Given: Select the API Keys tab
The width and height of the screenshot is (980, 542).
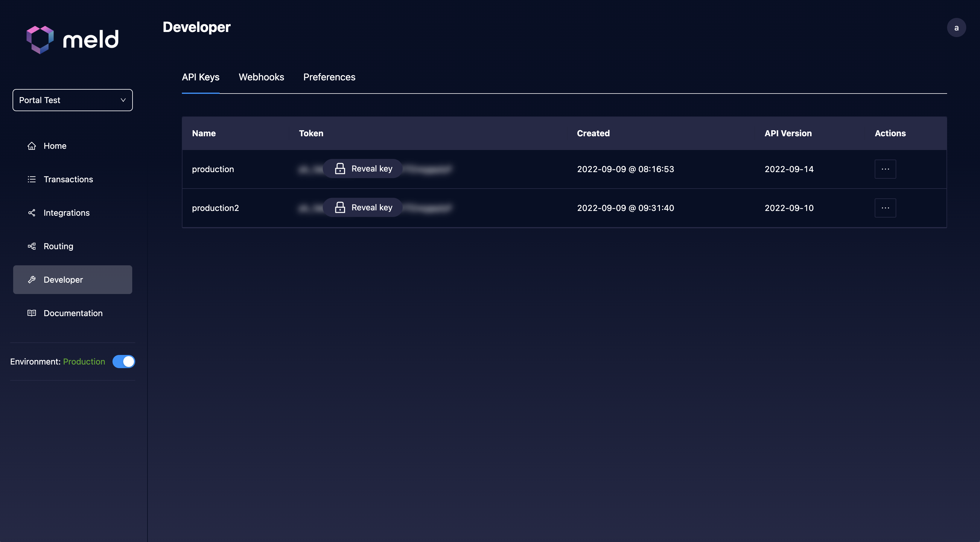Looking at the screenshot, I should (200, 77).
